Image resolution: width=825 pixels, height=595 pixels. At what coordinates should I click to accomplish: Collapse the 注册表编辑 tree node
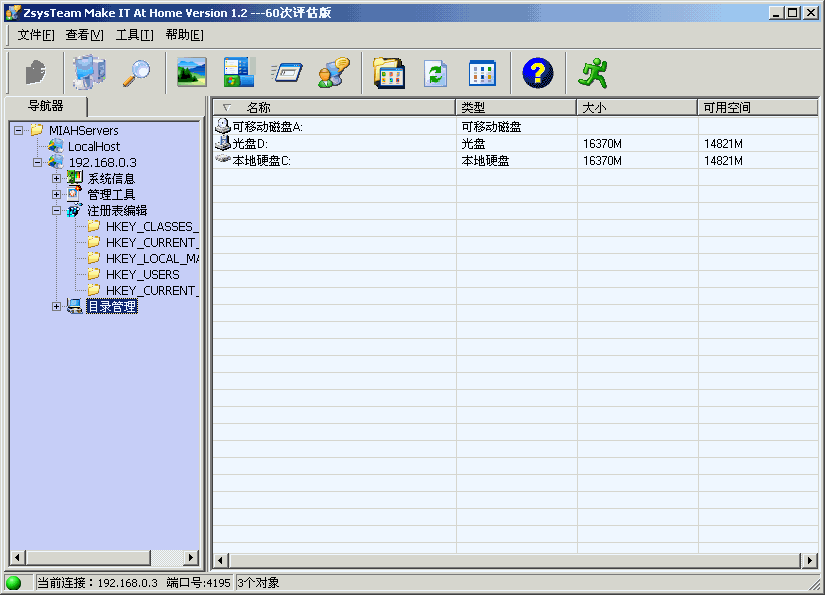click(57, 211)
